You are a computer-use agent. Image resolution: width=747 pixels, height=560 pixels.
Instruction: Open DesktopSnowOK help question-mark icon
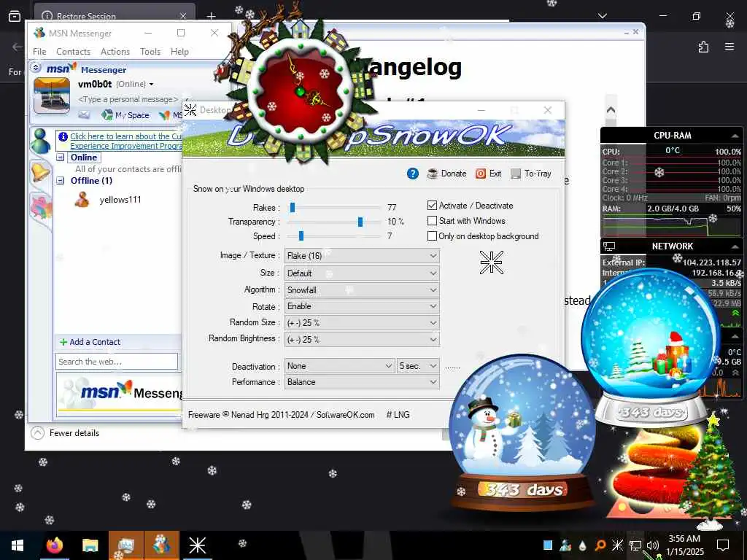[413, 174]
